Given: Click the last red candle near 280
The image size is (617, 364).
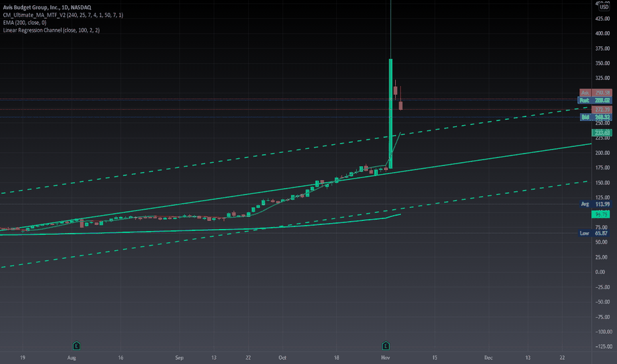Looking at the screenshot, I should click(401, 105).
